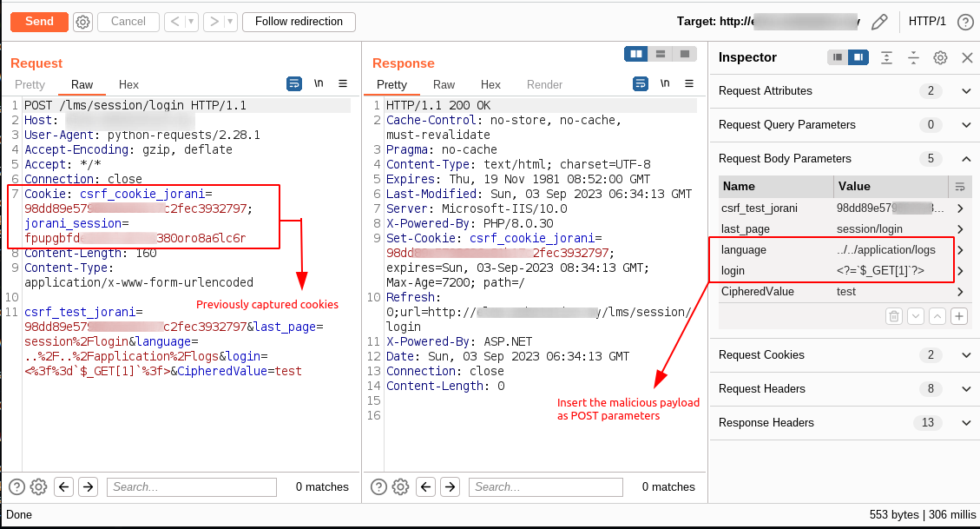Screen dimensions: 980x529
Task: Open Repeater help question mark icon
Action: [965, 23]
